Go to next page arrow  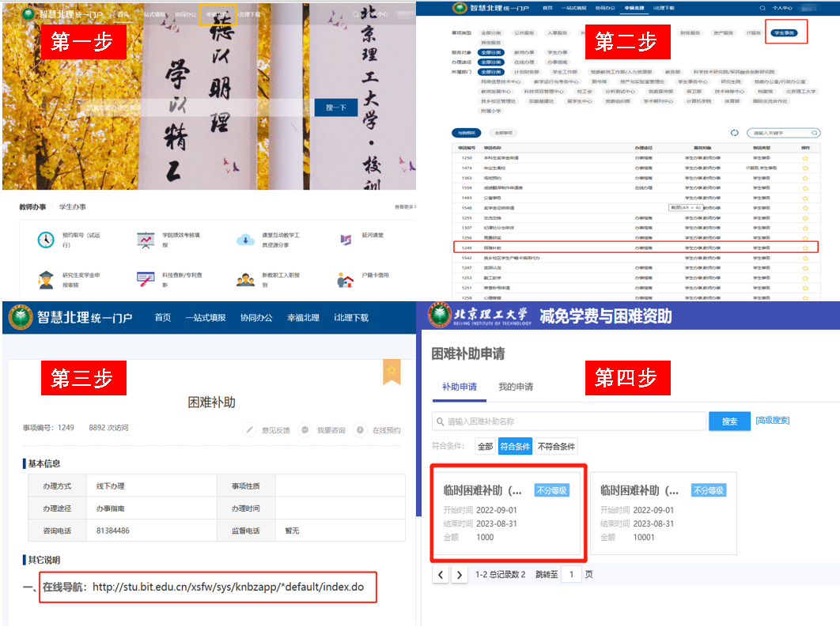[x=459, y=575]
